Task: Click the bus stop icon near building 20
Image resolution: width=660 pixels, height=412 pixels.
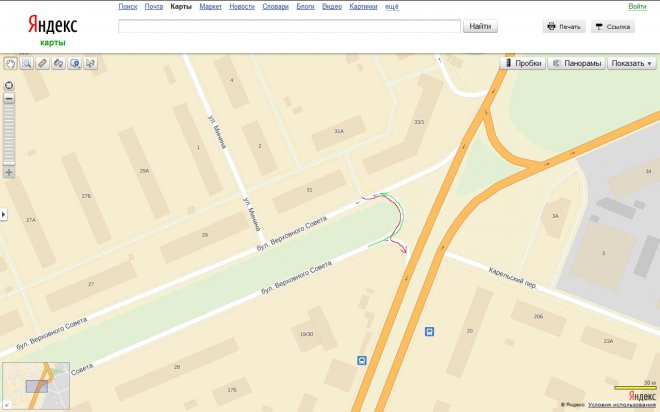Action: [429, 331]
